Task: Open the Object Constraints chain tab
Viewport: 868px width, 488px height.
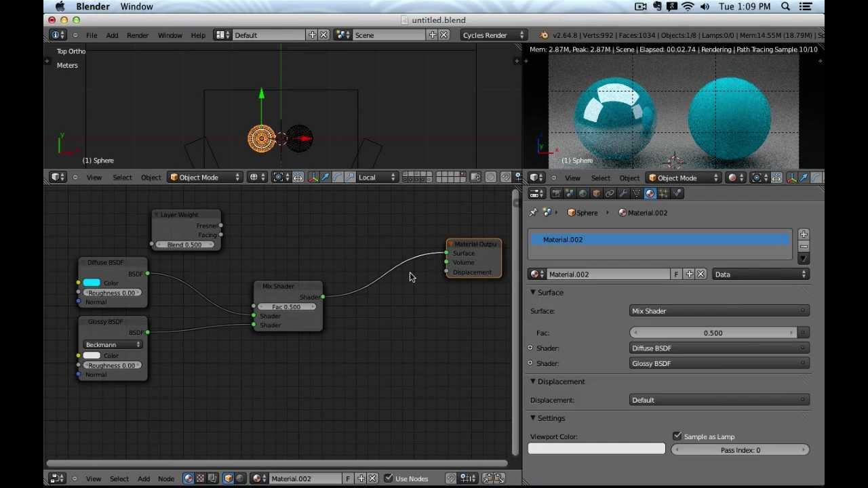Action: pyautogui.click(x=610, y=193)
